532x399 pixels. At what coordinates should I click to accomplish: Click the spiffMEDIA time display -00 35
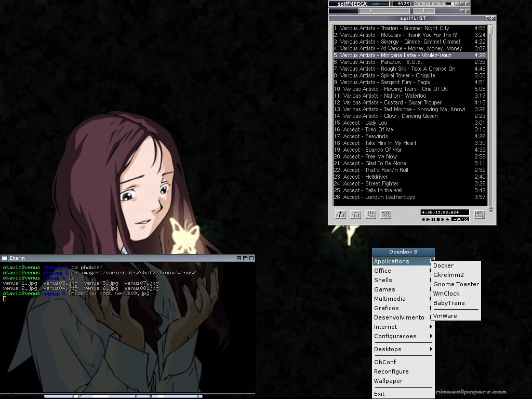coord(402,4)
